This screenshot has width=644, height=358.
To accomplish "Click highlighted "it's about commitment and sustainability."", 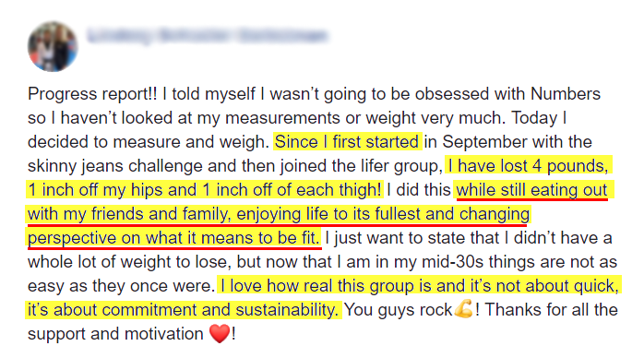I will pos(184,309).
